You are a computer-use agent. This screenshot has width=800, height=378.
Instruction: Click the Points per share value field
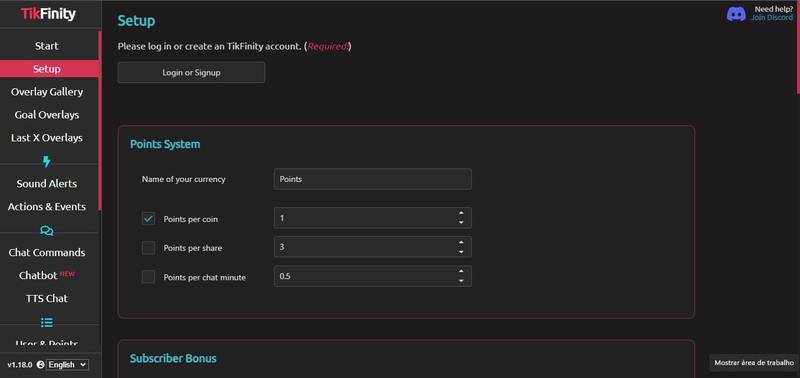pos(372,247)
